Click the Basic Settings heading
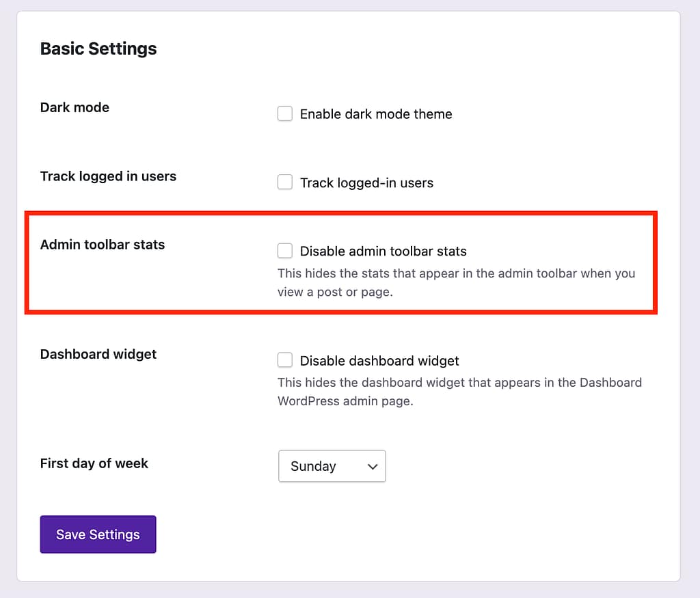This screenshot has width=700, height=598. [x=98, y=49]
